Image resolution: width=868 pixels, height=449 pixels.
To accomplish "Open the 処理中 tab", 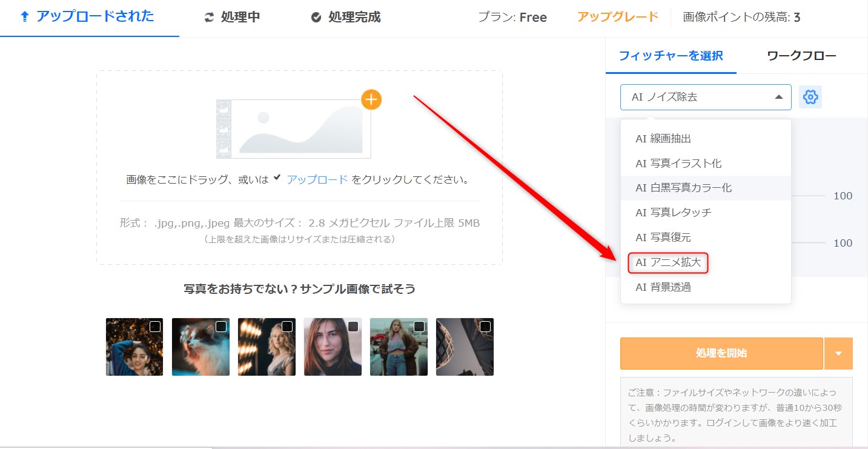I will pyautogui.click(x=233, y=18).
